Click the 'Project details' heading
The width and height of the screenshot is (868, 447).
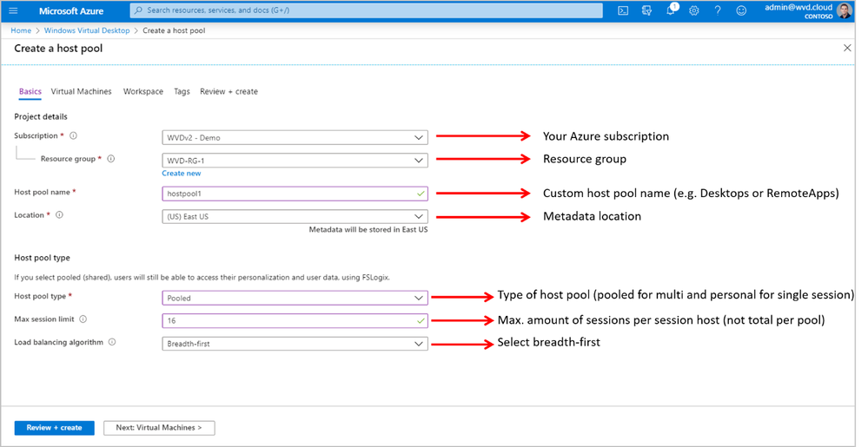click(41, 116)
